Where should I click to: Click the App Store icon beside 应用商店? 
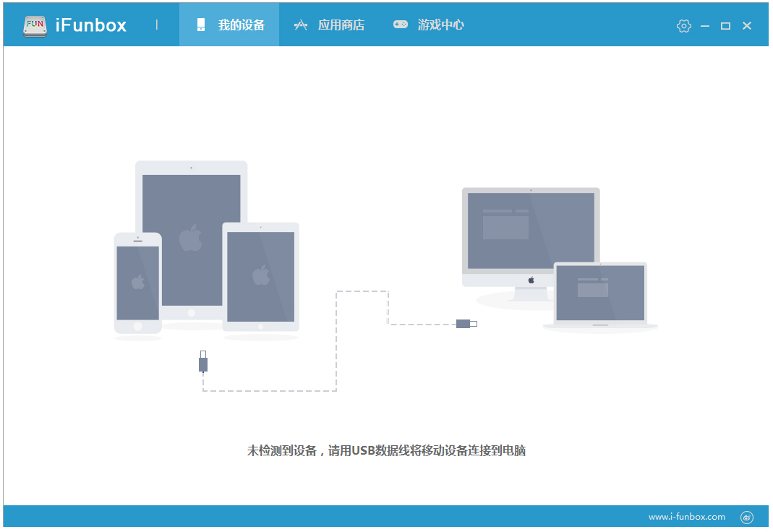coord(299,25)
